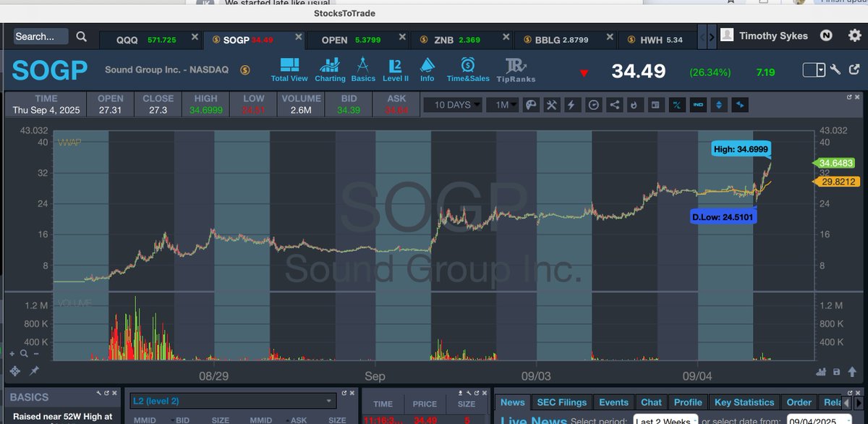Viewport: 868px width, 424px height.
Task: Switch to the BBLG ticker tab
Action: [566, 40]
